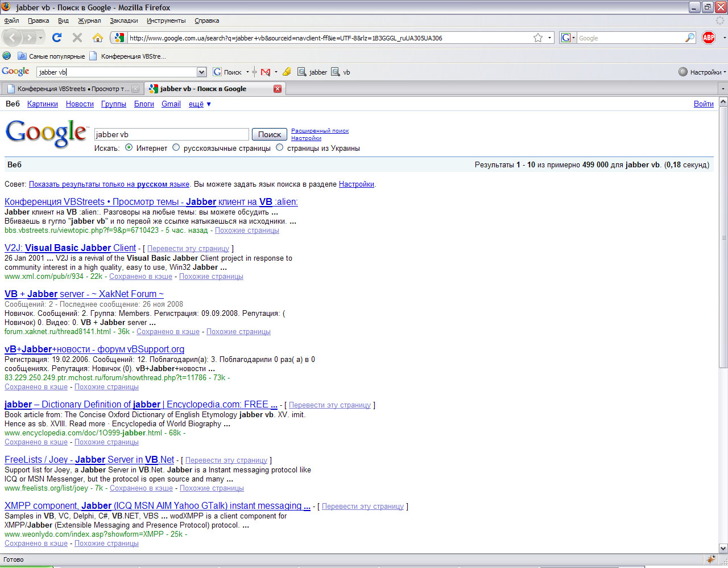Open FreeLists / Joey Jabber Server result

(x=89, y=459)
